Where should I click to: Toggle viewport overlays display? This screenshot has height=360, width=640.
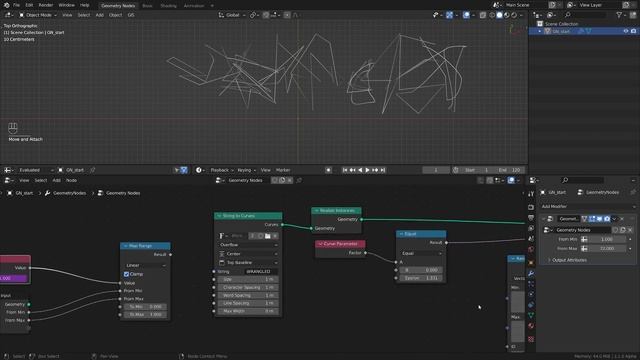click(x=466, y=15)
